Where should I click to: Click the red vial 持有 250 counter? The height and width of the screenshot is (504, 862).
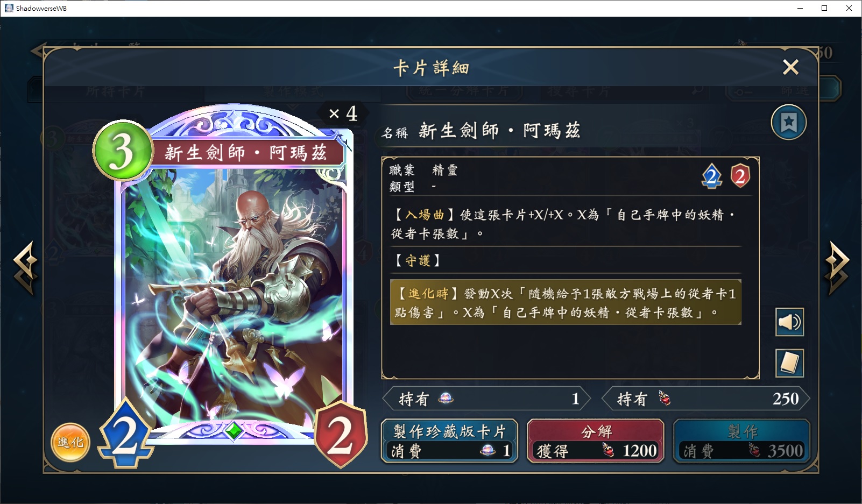706,399
